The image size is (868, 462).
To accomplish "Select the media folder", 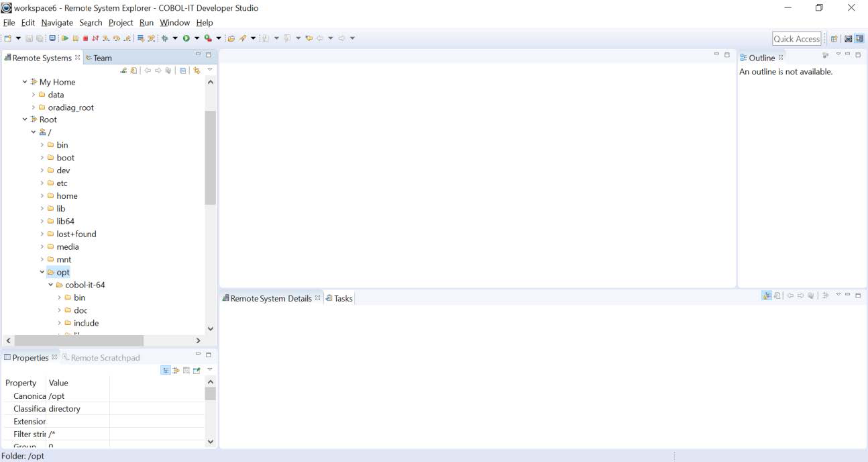I will (x=67, y=246).
